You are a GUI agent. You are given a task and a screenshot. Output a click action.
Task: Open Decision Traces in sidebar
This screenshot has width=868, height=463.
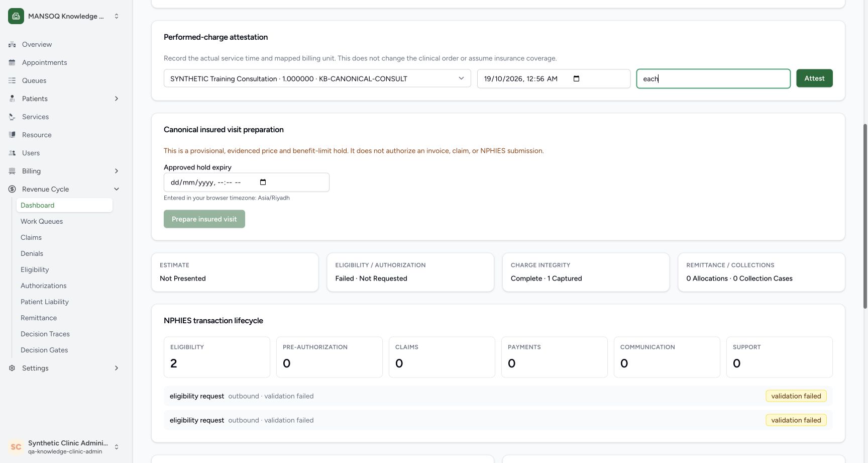45,334
